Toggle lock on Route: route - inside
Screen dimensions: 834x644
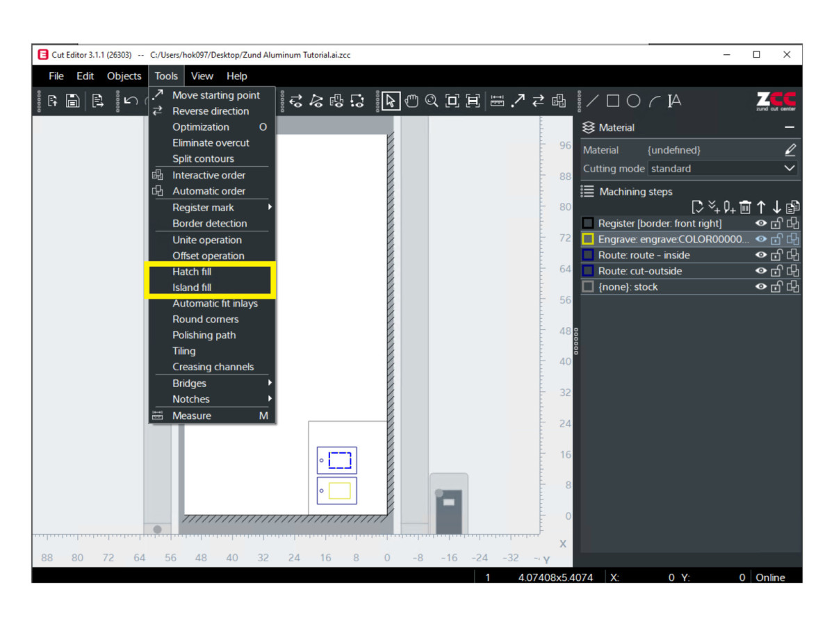pyautogui.click(x=777, y=255)
